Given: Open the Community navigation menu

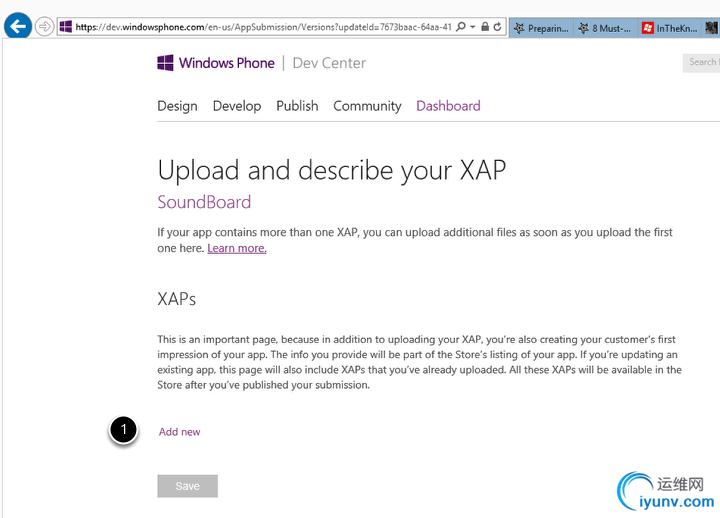Looking at the screenshot, I should [367, 106].
